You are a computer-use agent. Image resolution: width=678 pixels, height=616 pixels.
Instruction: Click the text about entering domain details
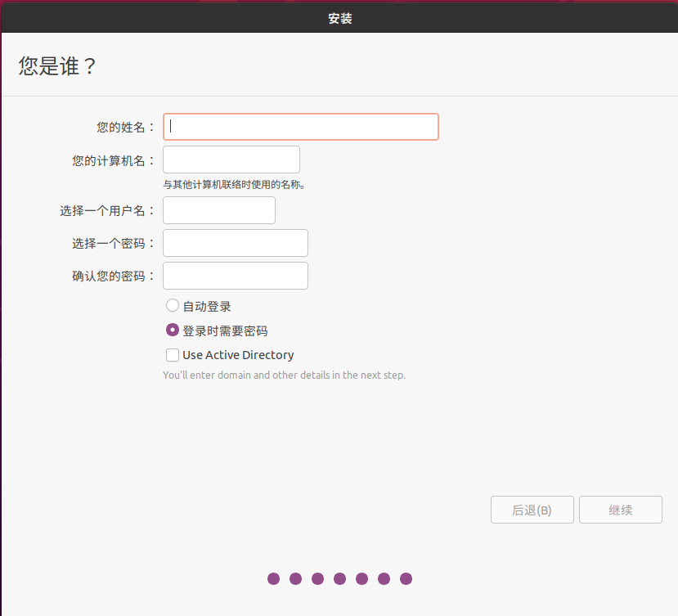coord(284,375)
